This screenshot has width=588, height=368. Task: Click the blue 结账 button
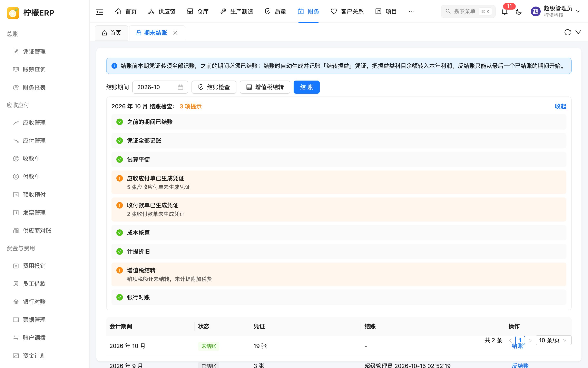[306, 87]
